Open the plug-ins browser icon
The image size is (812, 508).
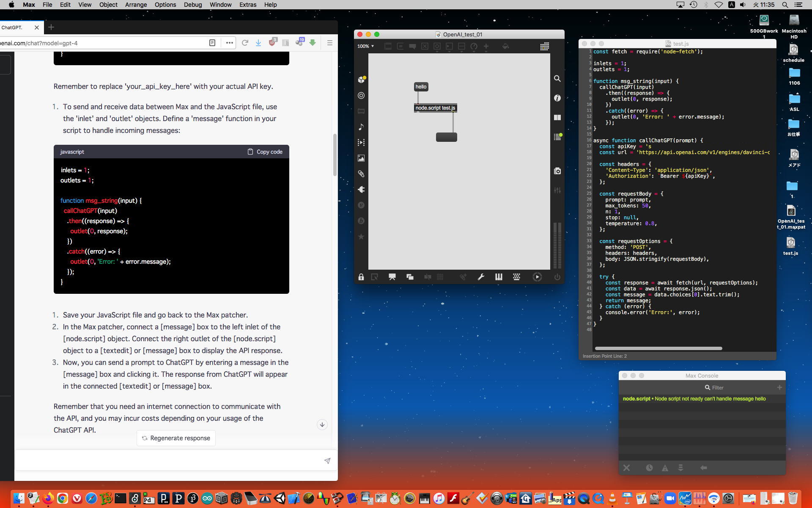tap(361, 190)
